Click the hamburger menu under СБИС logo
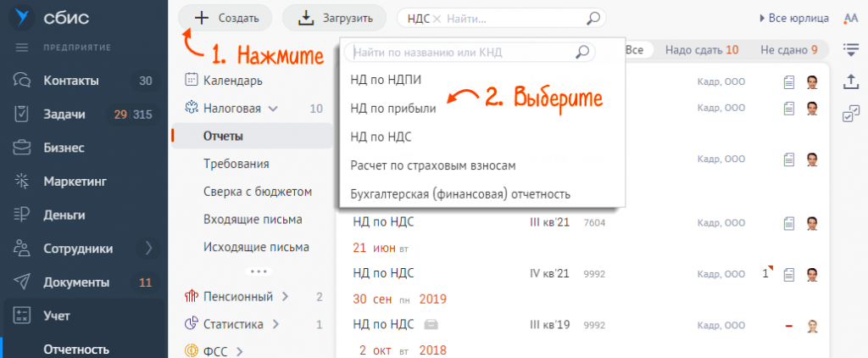Screen dimensions: 868x358 [22, 47]
